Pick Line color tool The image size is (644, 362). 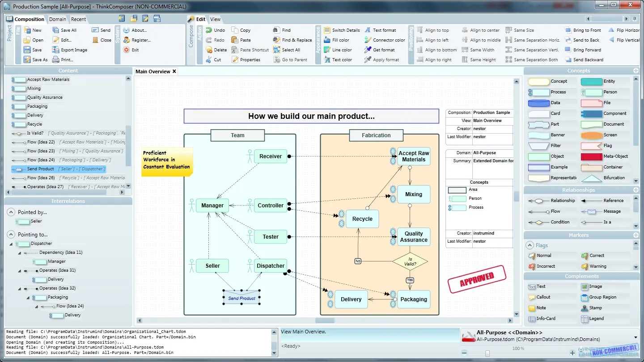tap(338, 50)
